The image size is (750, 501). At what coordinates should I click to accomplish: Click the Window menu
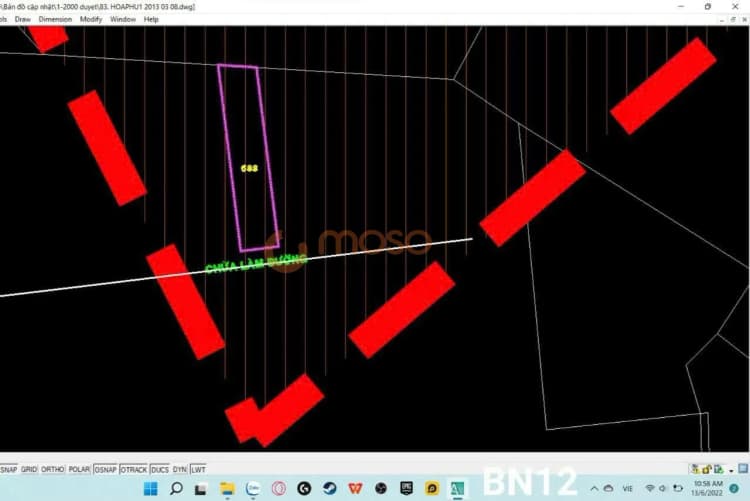pyautogui.click(x=123, y=19)
